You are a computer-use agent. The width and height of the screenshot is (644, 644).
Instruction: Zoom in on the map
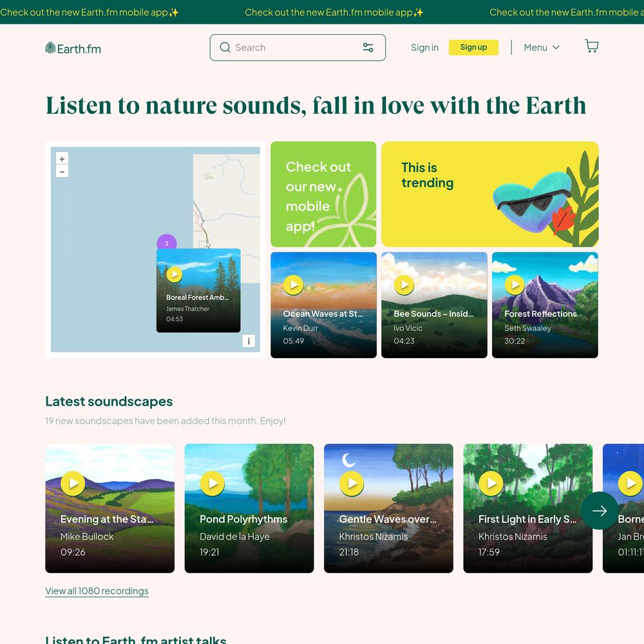click(62, 159)
